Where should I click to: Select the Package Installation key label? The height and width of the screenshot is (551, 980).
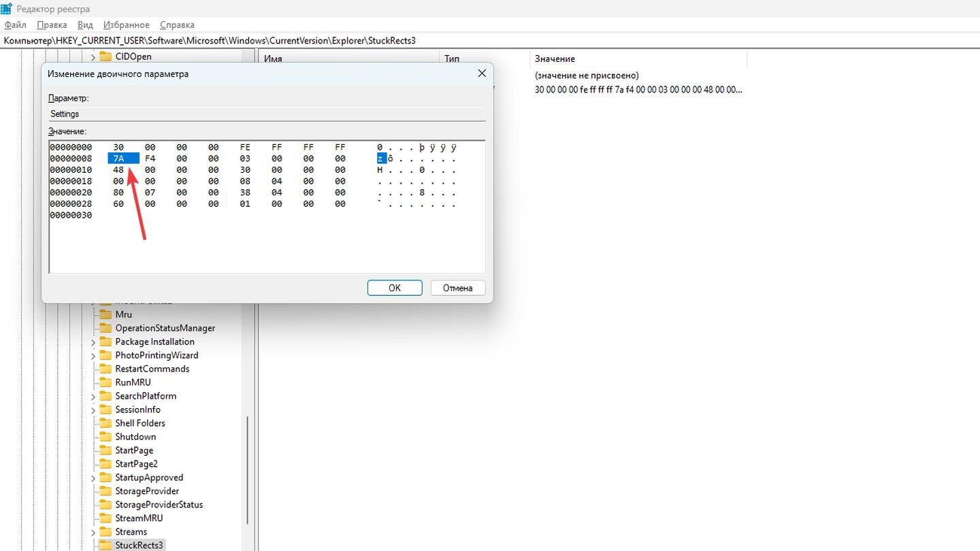(154, 341)
